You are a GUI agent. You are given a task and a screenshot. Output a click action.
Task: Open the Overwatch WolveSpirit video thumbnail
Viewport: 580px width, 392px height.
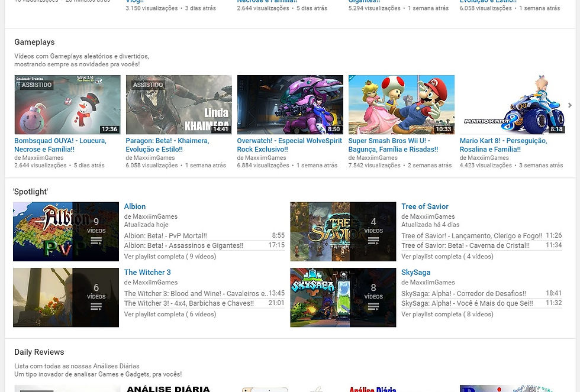tap(290, 105)
